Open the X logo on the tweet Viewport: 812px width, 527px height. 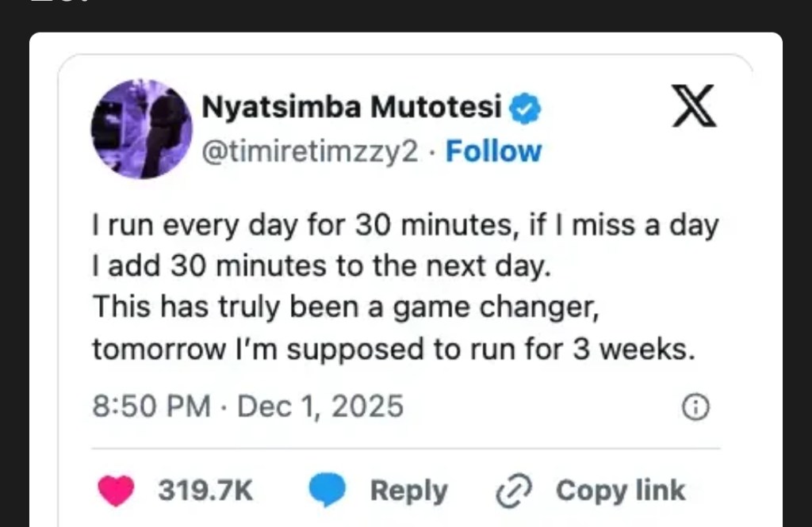point(694,107)
